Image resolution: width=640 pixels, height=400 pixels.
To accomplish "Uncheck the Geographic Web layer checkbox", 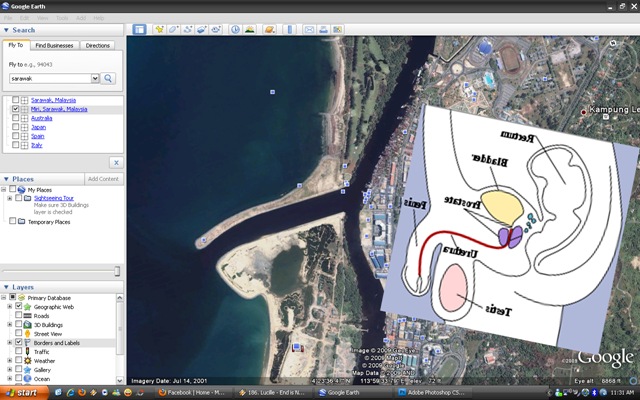I will (18, 306).
